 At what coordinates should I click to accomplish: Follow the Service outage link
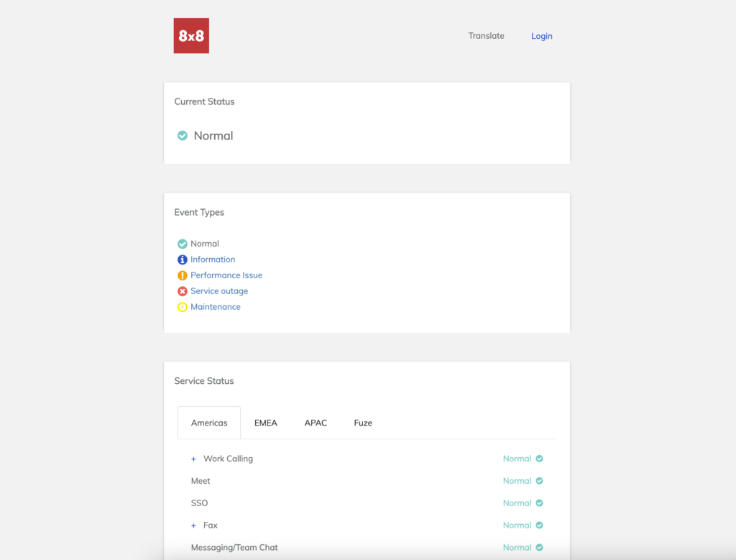[219, 291]
